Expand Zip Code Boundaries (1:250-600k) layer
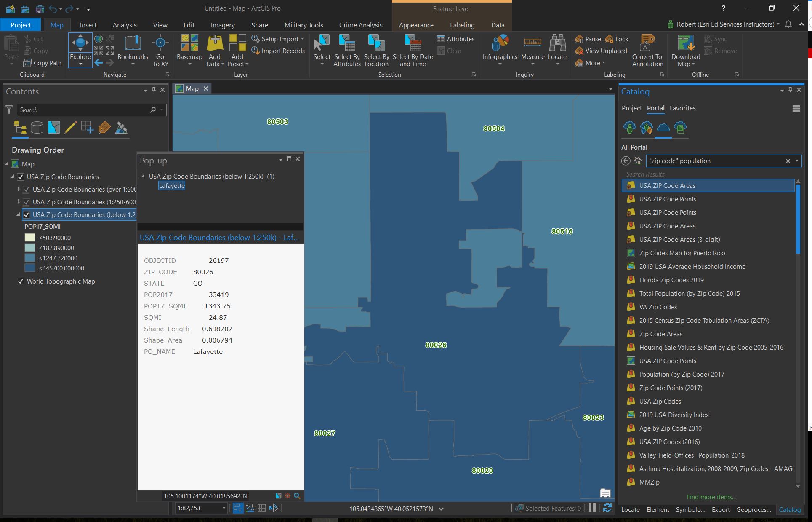This screenshot has height=522, width=812. 19,202
